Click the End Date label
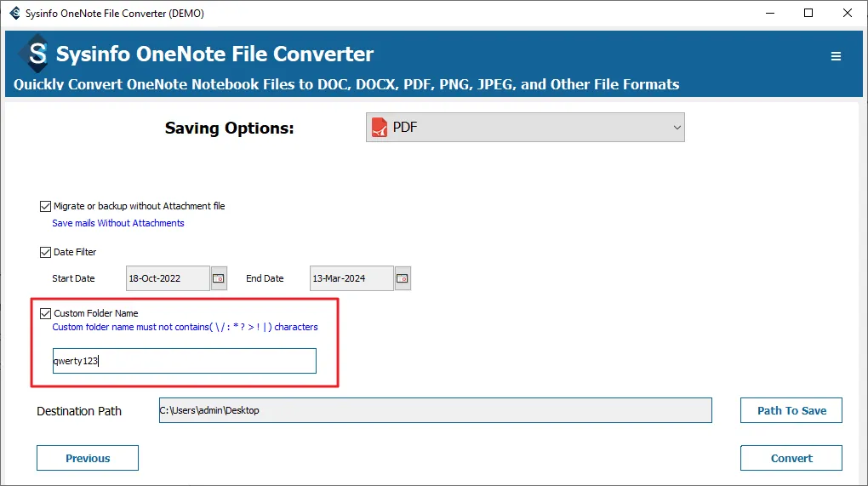Image resolution: width=868 pixels, height=486 pixels. pos(265,278)
